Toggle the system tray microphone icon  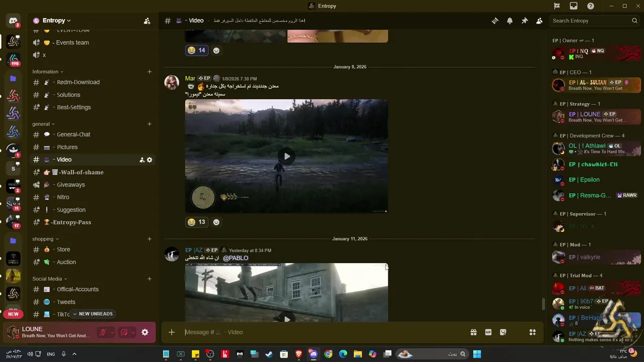[63, 354]
